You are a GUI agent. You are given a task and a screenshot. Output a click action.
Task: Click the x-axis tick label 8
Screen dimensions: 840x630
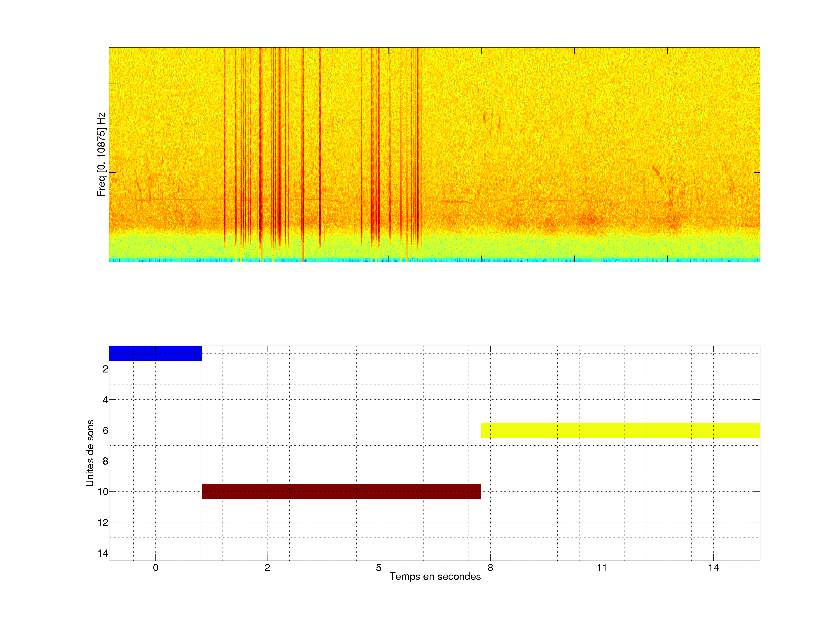coord(490,568)
